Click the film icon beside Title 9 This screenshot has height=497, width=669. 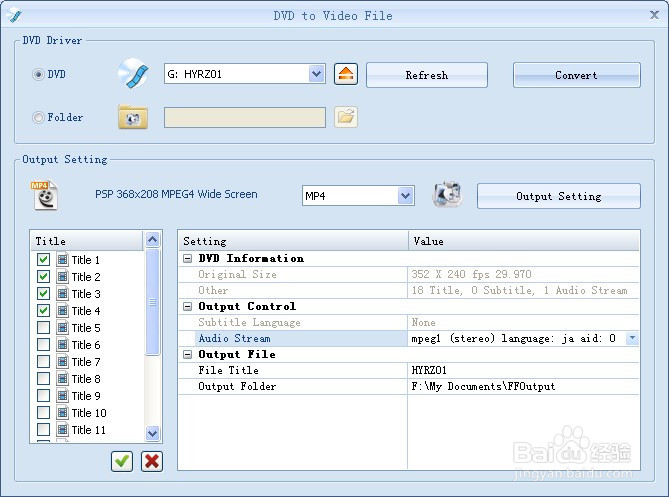62,395
